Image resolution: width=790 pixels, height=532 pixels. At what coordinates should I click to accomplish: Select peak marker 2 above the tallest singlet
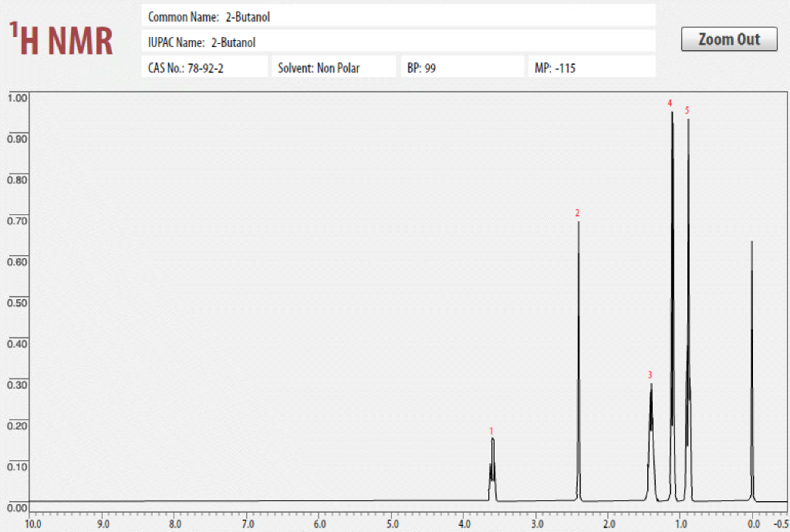pyautogui.click(x=576, y=212)
